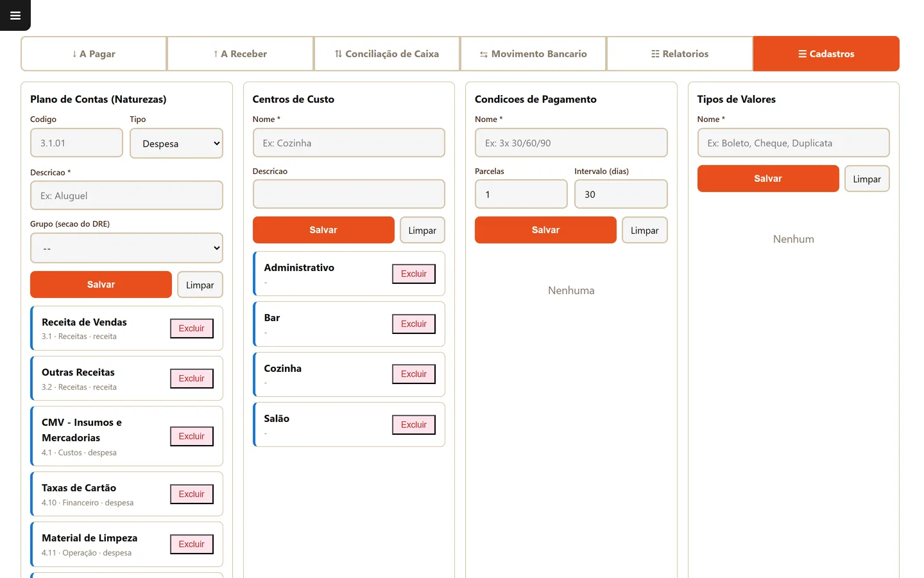Delete the Taxas de Cartão account
This screenshot has height=578, width=924.
click(x=191, y=494)
